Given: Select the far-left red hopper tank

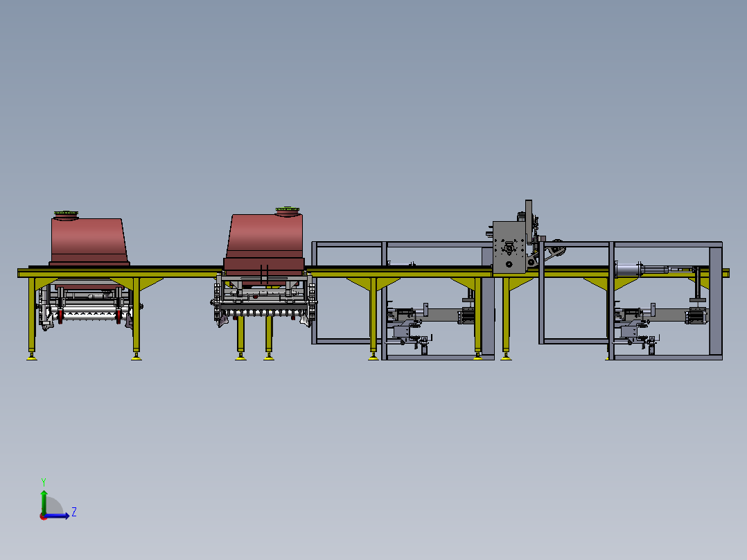Looking at the screenshot, I should tap(89, 241).
